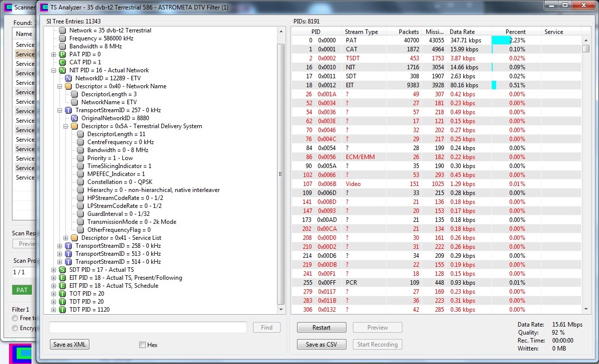Expand the TransportStreamID = 258 node

coord(60,246)
